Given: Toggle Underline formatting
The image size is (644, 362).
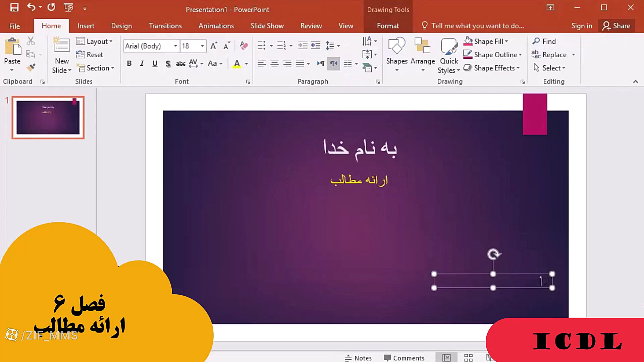Looking at the screenshot, I should [155, 63].
